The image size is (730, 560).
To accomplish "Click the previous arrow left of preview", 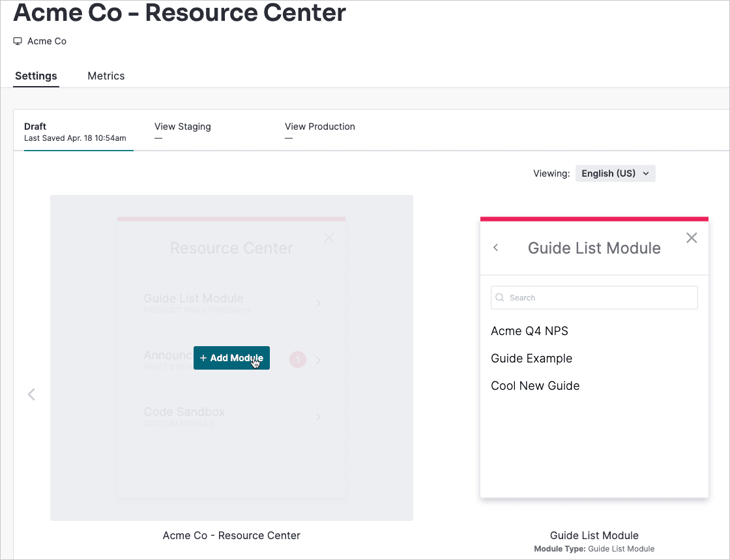I will (x=31, y=394).
